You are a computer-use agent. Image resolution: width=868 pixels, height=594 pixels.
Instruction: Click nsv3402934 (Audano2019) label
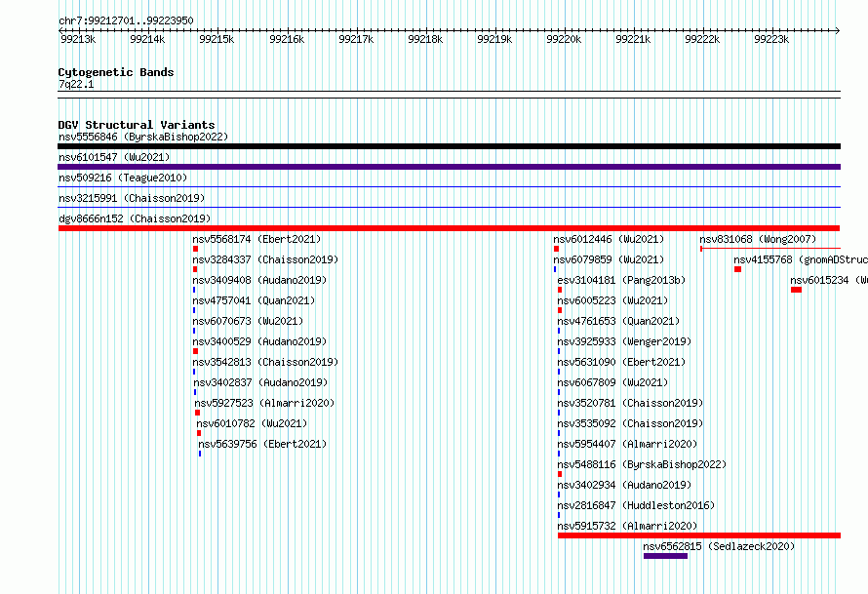coord(624,485)
